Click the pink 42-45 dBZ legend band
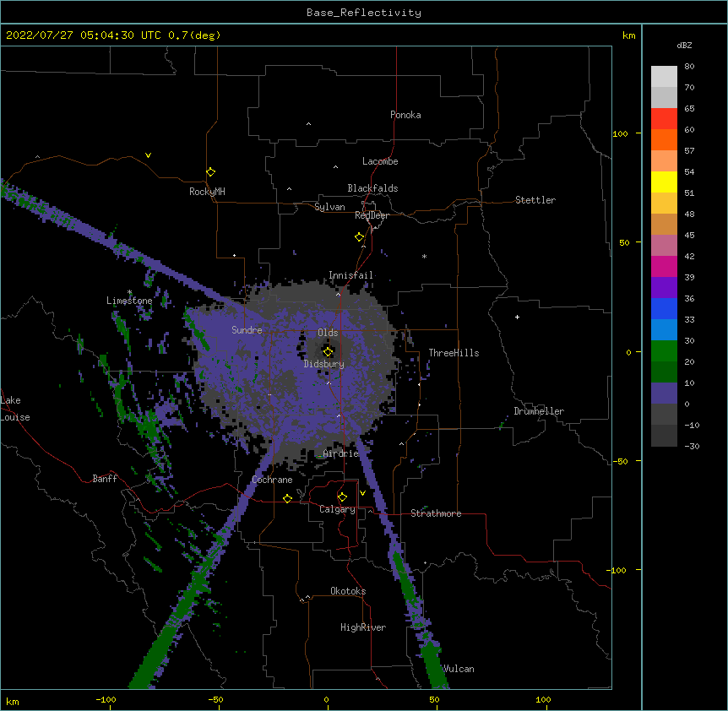 pos(664,246)
